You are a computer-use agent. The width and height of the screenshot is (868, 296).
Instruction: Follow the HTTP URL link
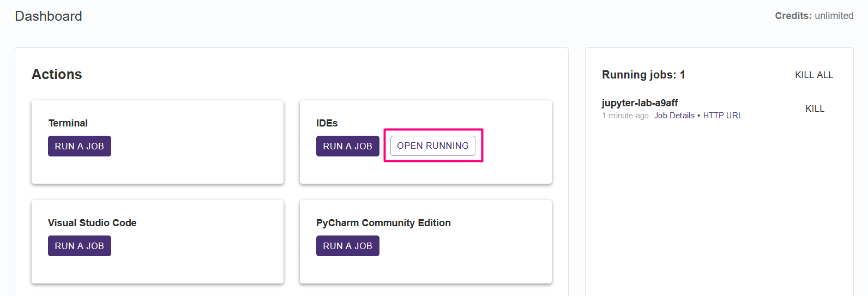(722, 116)
